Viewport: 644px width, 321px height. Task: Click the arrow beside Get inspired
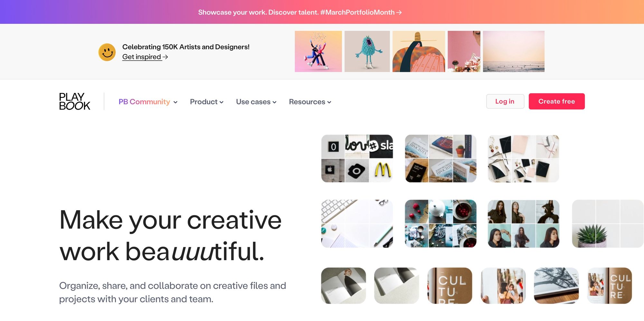pos(165,57)
